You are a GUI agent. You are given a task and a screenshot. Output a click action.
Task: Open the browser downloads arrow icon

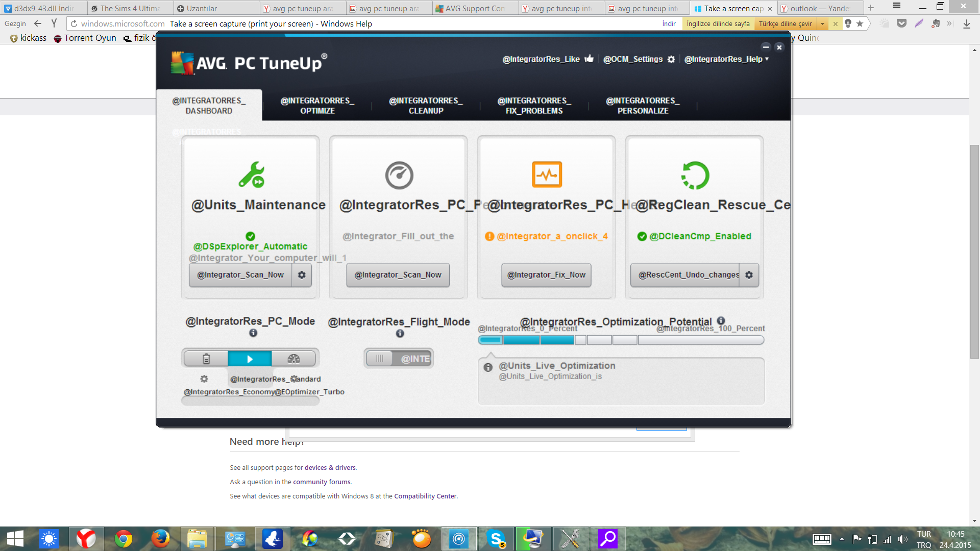pyautogui.click(x=967, y=24)
